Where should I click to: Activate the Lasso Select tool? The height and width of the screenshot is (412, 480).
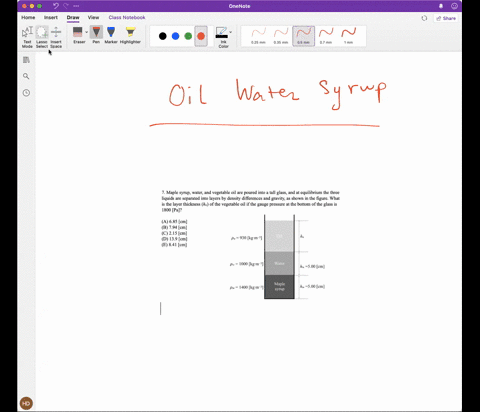42,37
